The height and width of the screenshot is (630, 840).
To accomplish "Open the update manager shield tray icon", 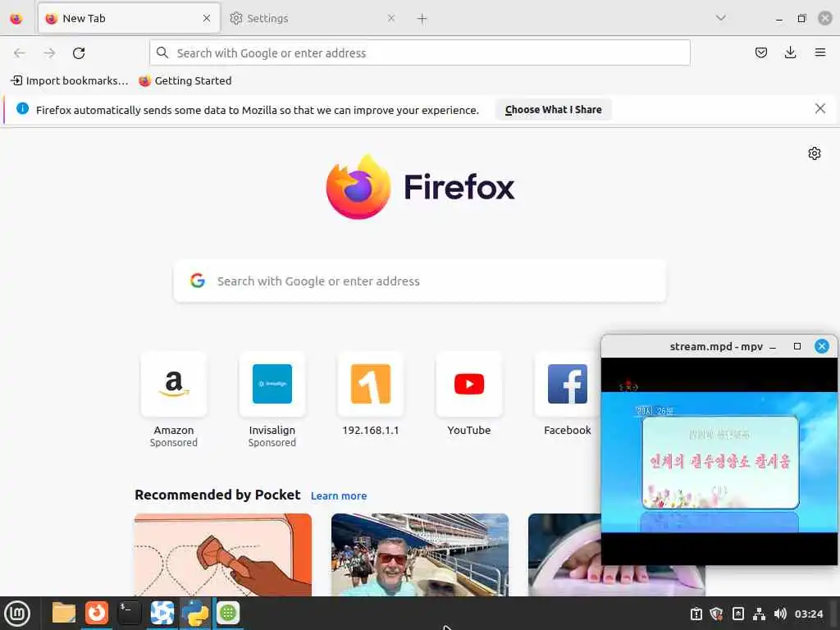I will point(717,614).
